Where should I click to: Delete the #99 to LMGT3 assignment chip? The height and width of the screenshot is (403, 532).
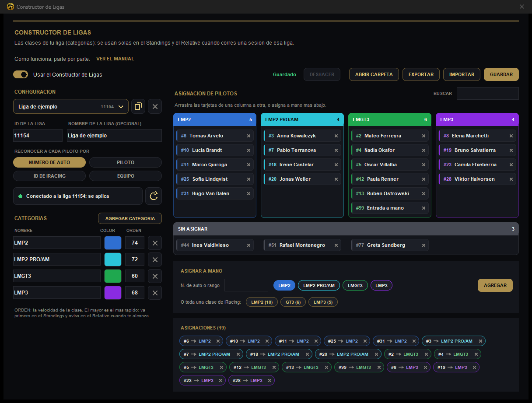(x=379, y=367)
